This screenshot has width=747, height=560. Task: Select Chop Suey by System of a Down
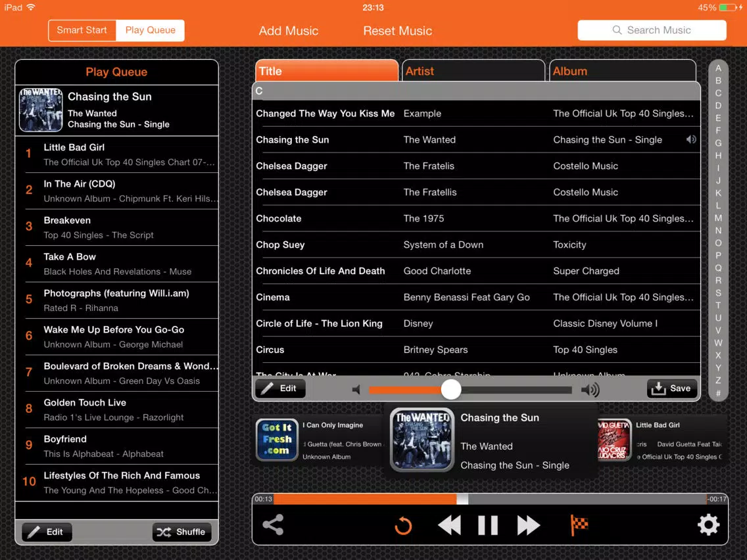point(476,245)
